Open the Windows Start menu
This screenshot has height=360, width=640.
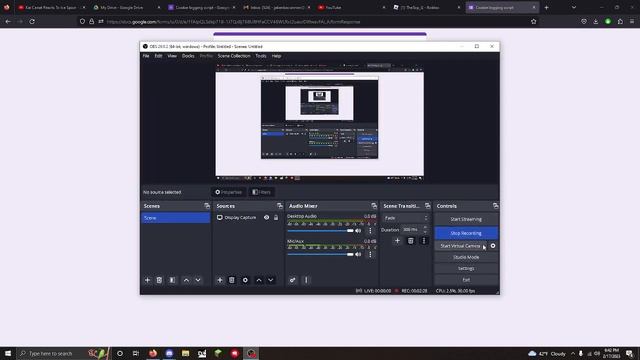click(x=8, y=353)
